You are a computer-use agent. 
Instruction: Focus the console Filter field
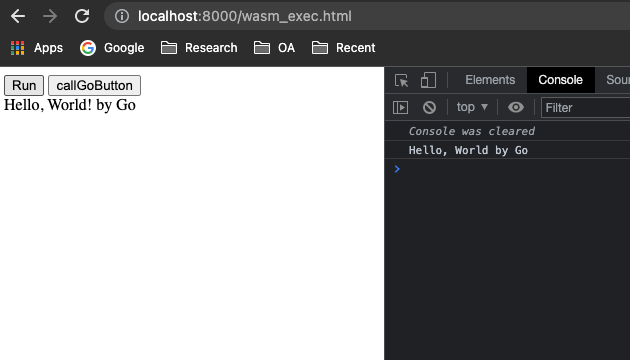tap(586, 108)
